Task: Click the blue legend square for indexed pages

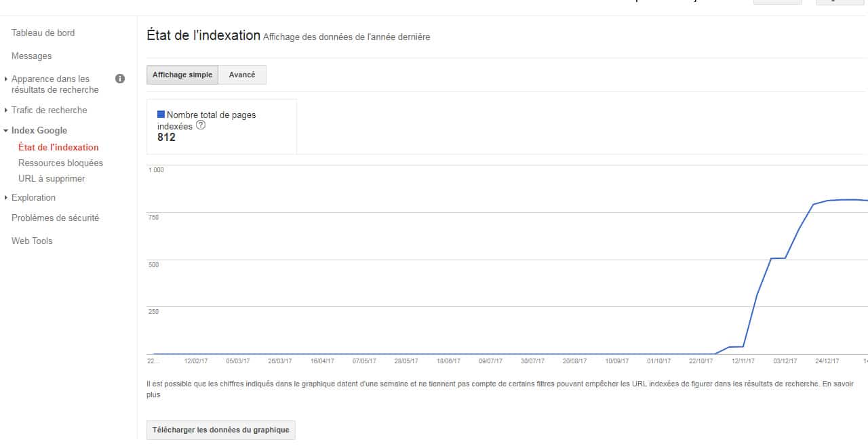Action: point(161,115)
